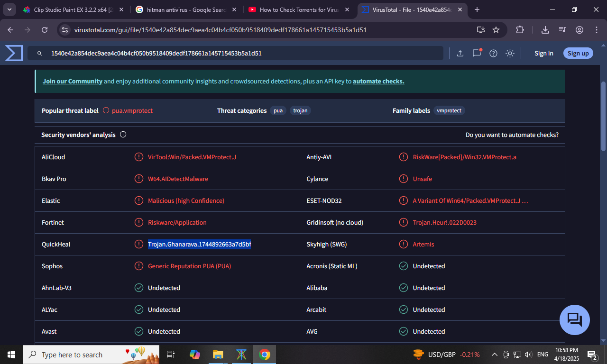The height and width of the screenshot is (364, 607).
Task: Click the QuickHeal vendor name
Action: click(x=56, y=244)
